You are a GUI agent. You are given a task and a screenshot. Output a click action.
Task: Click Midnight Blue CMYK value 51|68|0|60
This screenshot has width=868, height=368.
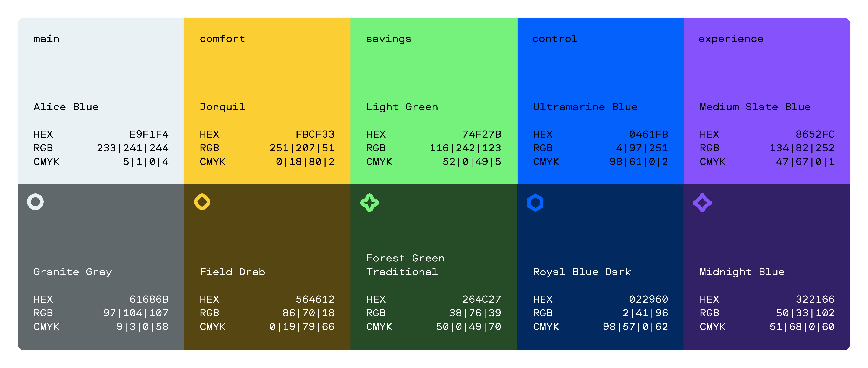click(x=802, y=327)
